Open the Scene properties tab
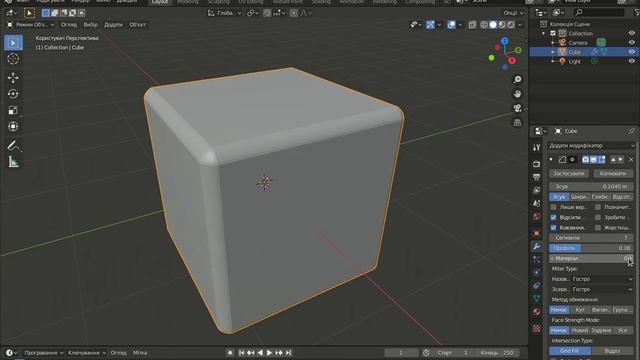This screenshot has width=640, height=360. tap(536, 203)
